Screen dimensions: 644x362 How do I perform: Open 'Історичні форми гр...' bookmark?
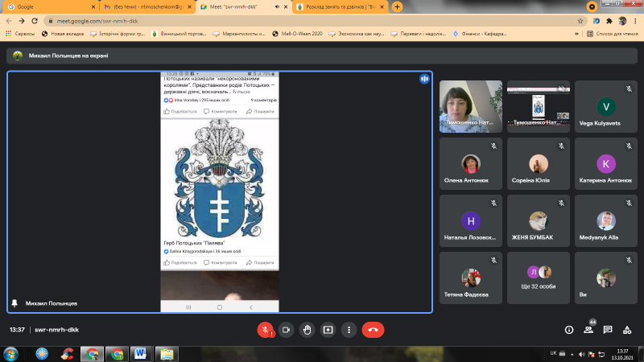pos(118,34)
